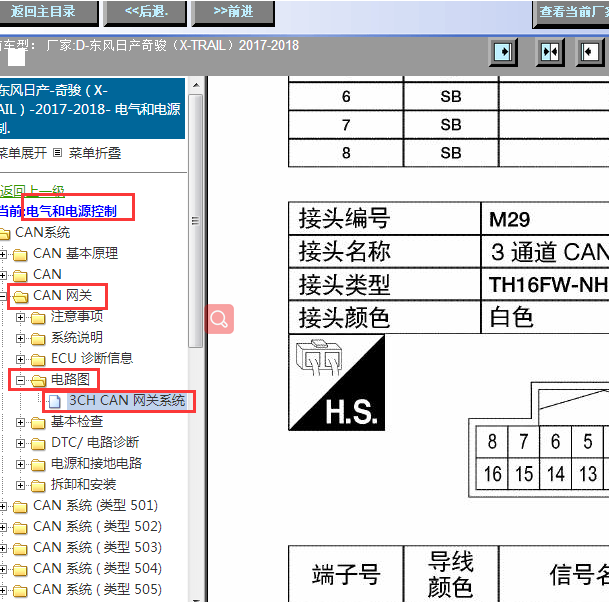The height and width of the screenshot is (602, 609).
Task: Open CAN 系统 (类型 504) folder
Action: pyautogui.click(x=97, y=568)
